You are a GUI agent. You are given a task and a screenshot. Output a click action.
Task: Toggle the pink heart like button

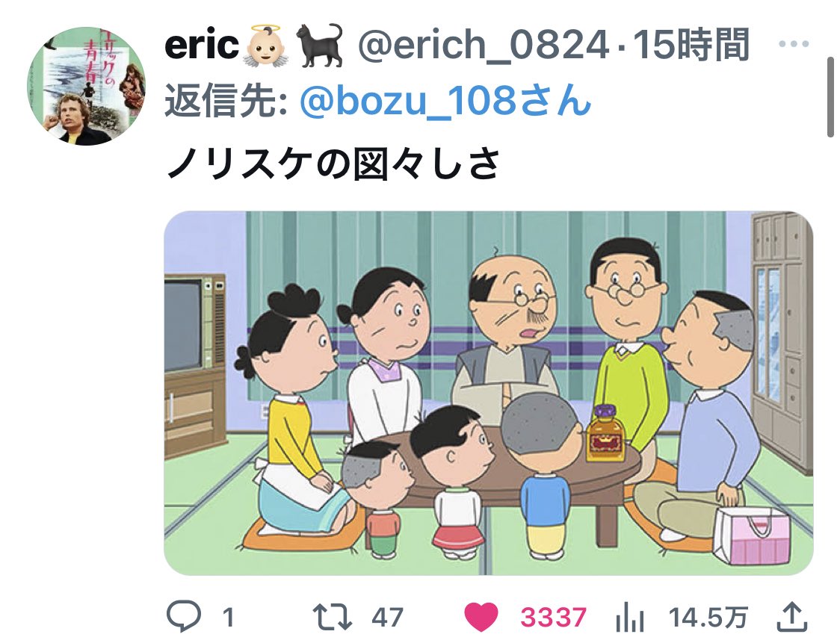tap(481, 617)
